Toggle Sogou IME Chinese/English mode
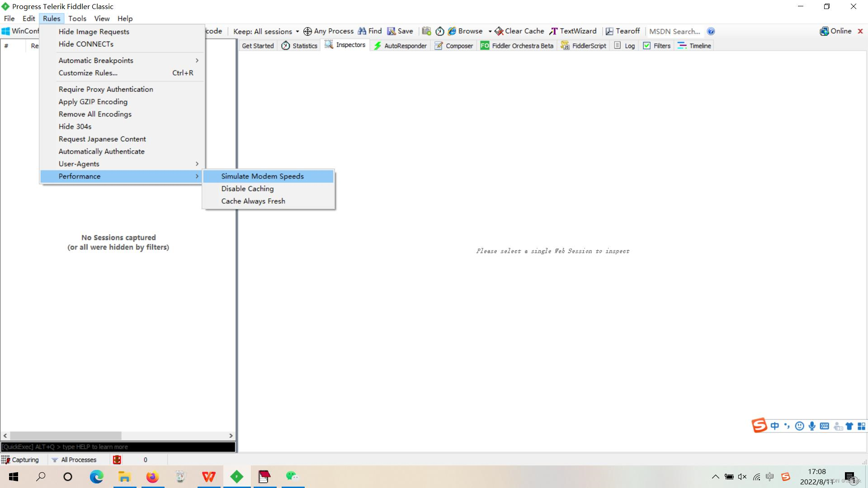 [x=775, y=426]
